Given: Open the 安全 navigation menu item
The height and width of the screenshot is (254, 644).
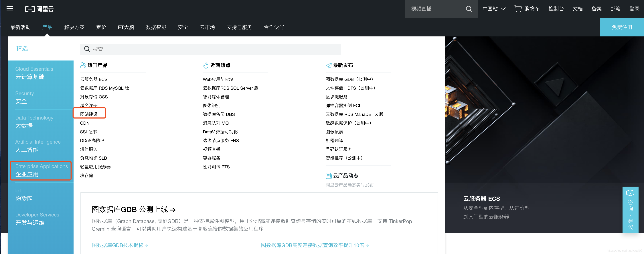Looking at the screenshot, I should (x=183, y=27).
